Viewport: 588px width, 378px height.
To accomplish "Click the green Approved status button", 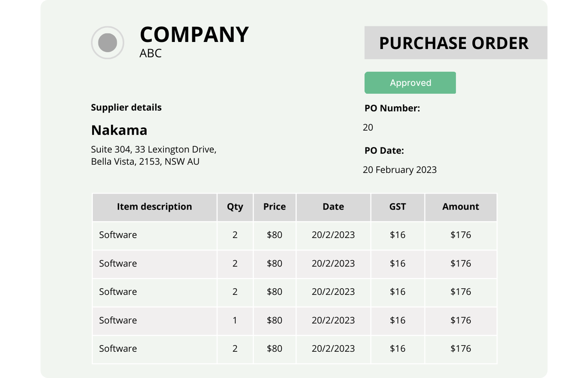I will tap(410, 82).
